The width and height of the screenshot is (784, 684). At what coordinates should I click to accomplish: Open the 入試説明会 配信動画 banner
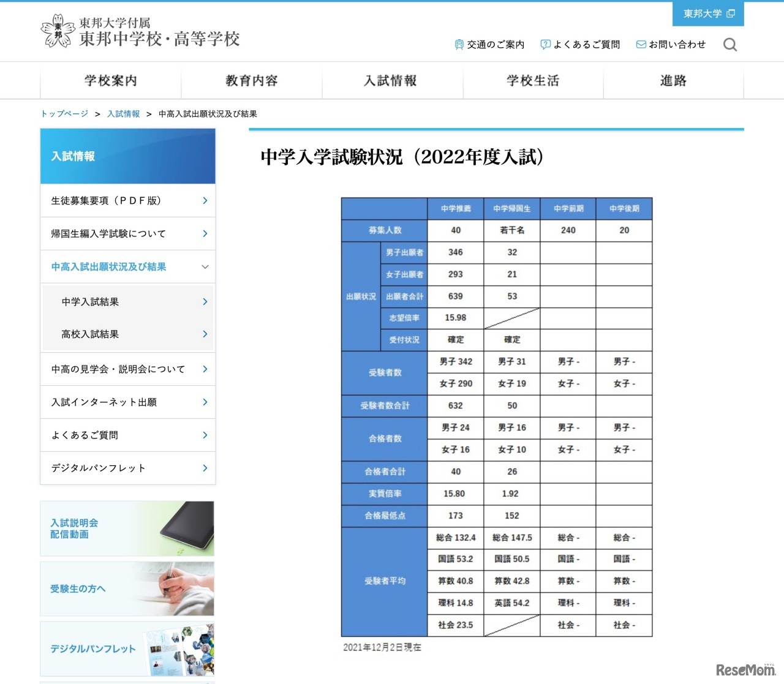click(x=127, y=528)
